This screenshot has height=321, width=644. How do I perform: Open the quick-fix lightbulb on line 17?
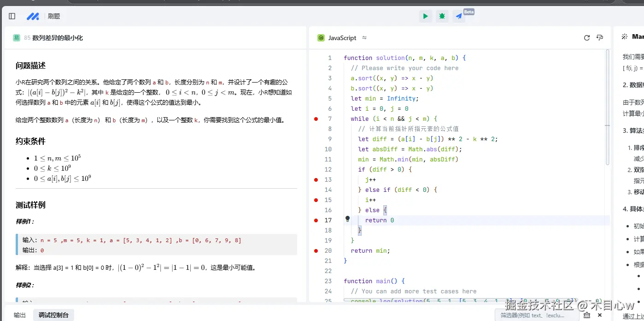(347, 219)
